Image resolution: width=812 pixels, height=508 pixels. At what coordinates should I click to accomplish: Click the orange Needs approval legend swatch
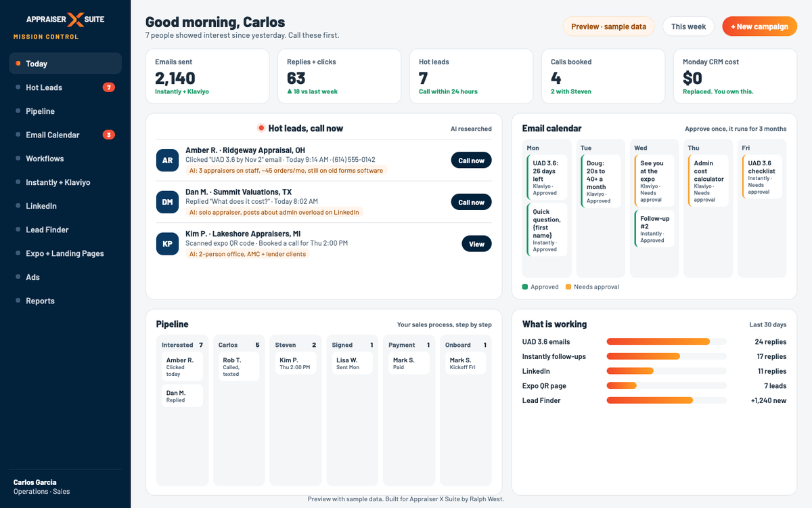(568, 287)
